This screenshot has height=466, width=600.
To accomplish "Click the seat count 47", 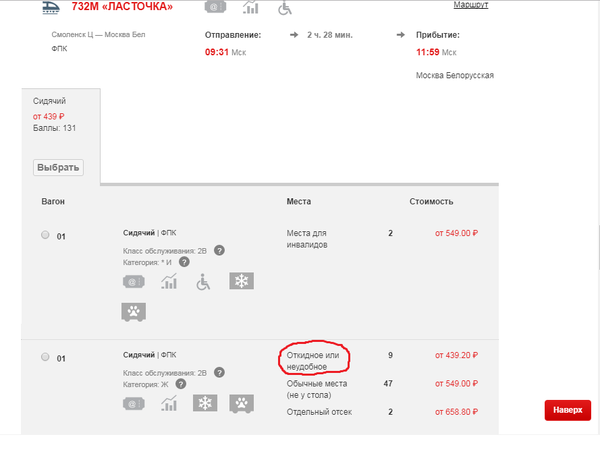I will [388, 383].
